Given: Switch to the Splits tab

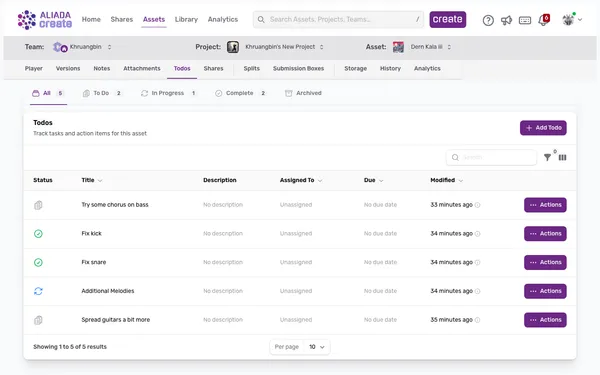Looking at the screenshot, I should tap(251, 68).
